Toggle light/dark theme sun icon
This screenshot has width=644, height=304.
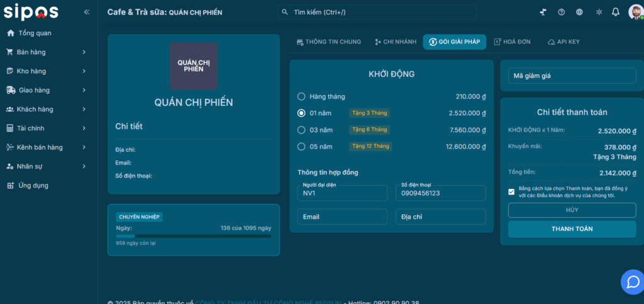pyautogui.click(x=598, y=12)
